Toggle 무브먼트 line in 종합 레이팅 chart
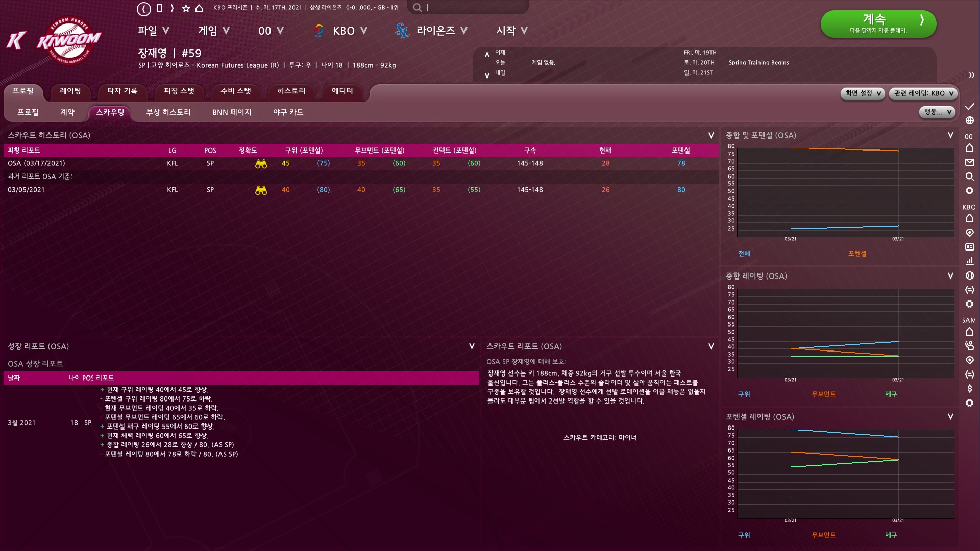 pyautogui.click(x=823, y=394)
